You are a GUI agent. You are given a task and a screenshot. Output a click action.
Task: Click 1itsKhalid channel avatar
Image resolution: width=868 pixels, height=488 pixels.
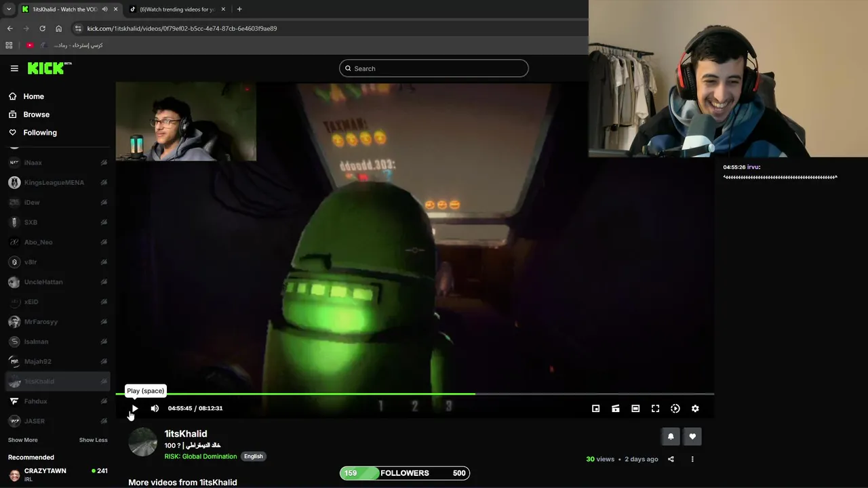pyautogui.click(x=143, y=442)
